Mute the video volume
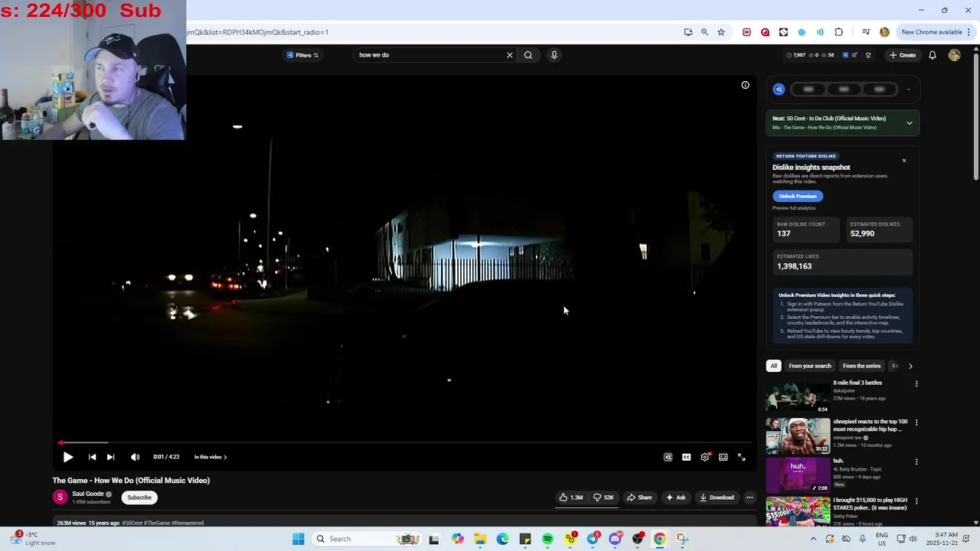The image size is (980, 551). pos(135,457)
